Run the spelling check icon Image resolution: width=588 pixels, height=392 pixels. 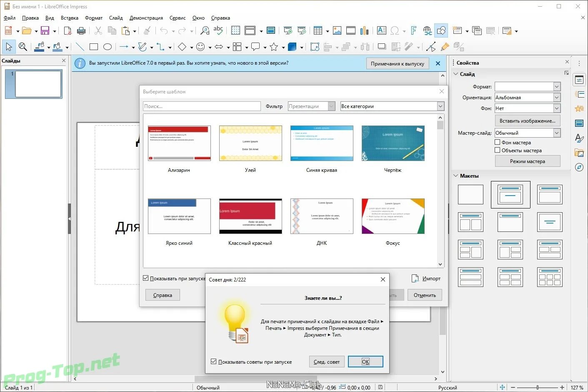218,30
